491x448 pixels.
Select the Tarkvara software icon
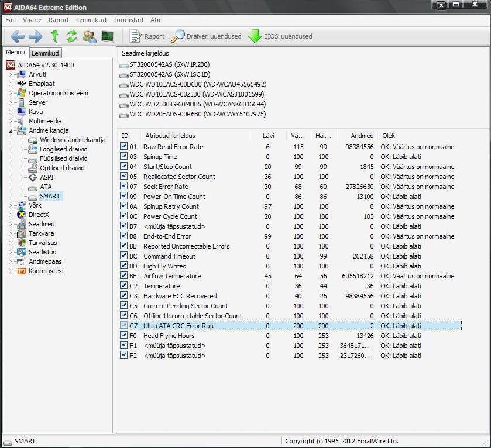[x=21, y=233]
